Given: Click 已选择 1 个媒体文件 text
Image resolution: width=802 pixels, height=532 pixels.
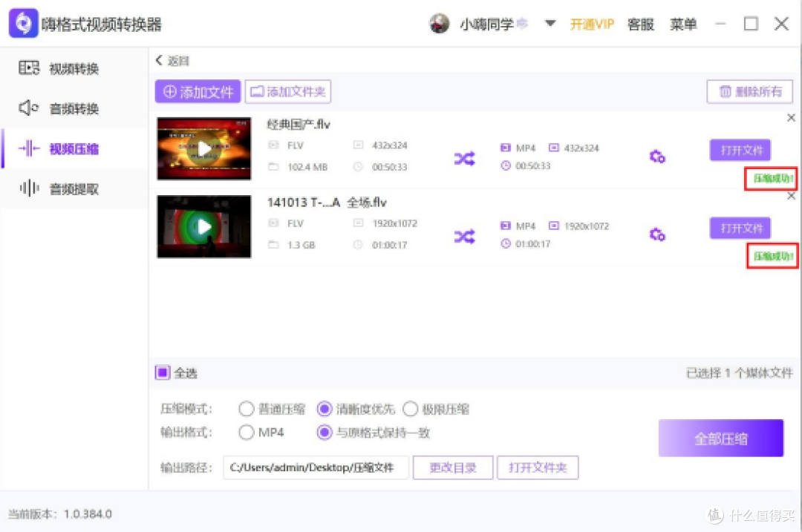Looking at the screenshot, I should pos(739,373).
